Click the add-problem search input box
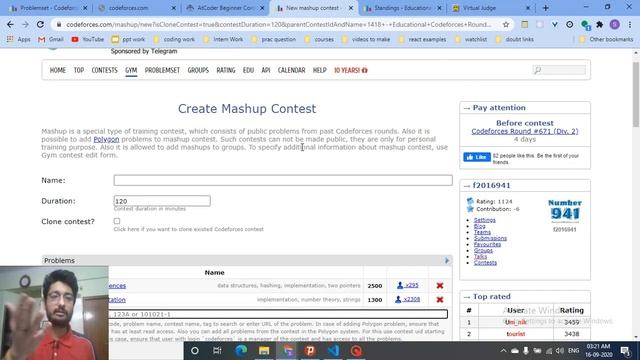 [278, 314]
